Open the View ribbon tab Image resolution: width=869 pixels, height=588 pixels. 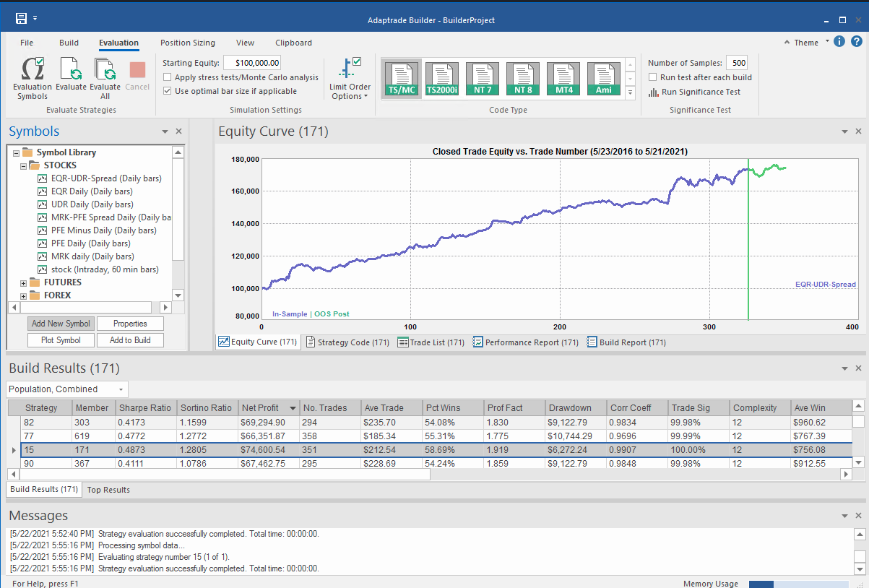click(245, 43)
